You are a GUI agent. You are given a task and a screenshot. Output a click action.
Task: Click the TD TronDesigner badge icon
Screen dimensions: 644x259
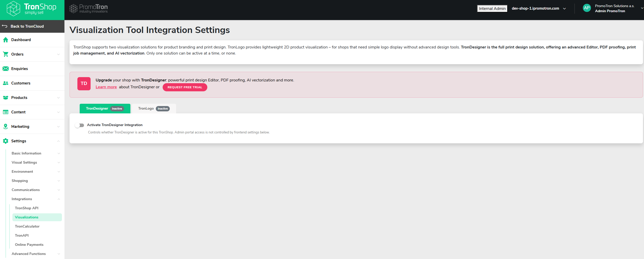tap(84, 83)
